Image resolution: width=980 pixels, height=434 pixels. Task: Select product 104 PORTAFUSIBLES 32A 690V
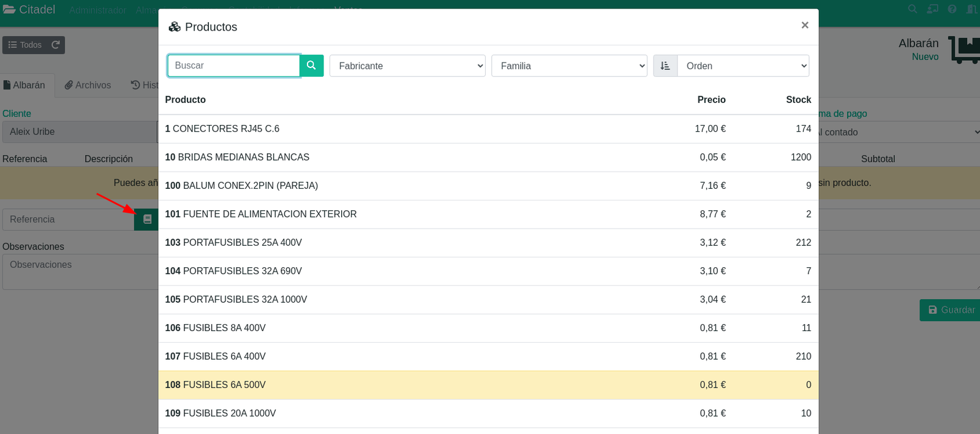pyautogui.click(x=488, y=271)
